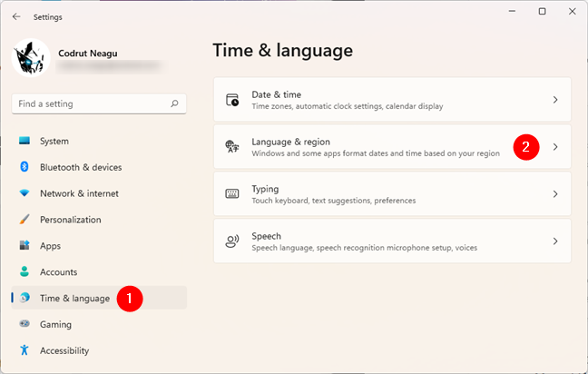Click the Language & region title text
Screen dimensions: 588x374
[290, 142]
